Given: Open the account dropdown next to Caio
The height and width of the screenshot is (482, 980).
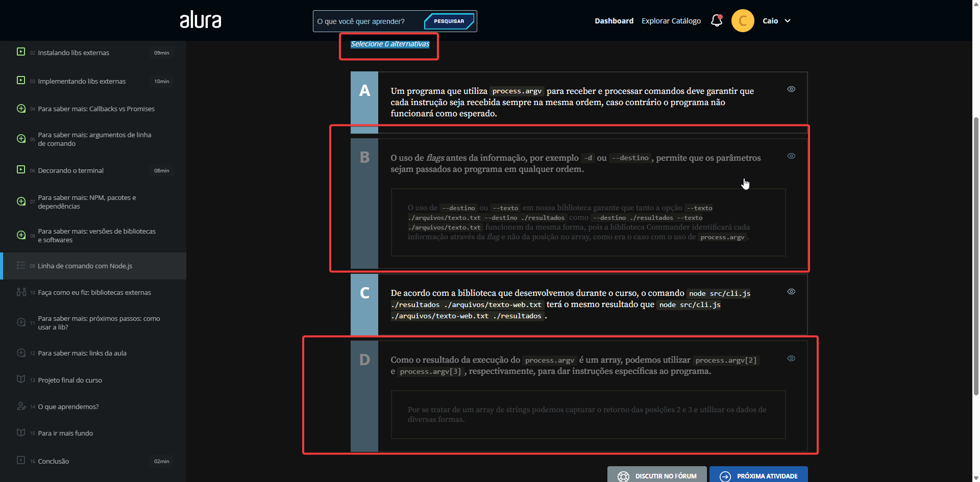Looking at the screenshot, I should [788, 21].
